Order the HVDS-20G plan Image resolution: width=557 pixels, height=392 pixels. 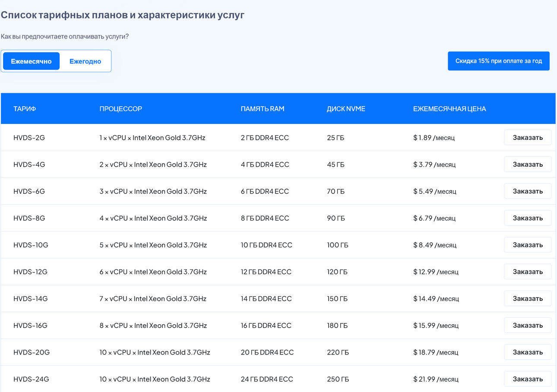click(528, 352)
